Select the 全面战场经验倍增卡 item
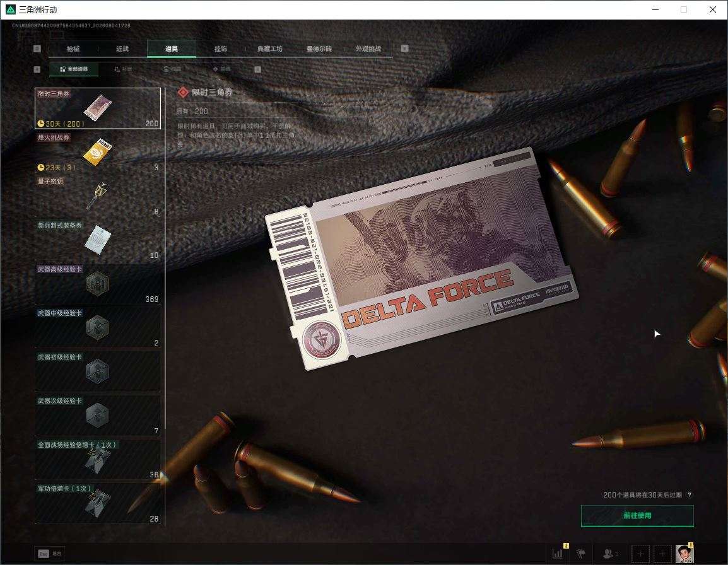728x565 pixels. tap(98, 459)
